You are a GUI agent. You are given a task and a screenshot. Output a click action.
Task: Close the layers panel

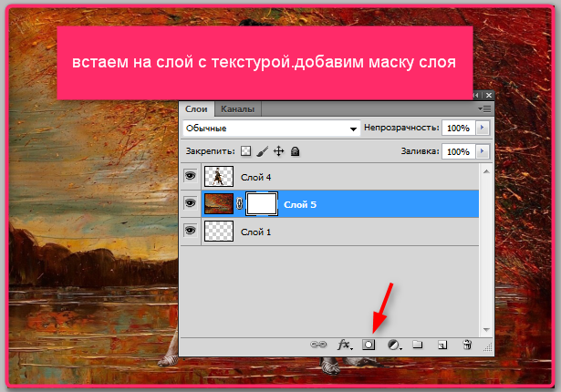pyautogui.click(x=489, y=95)
